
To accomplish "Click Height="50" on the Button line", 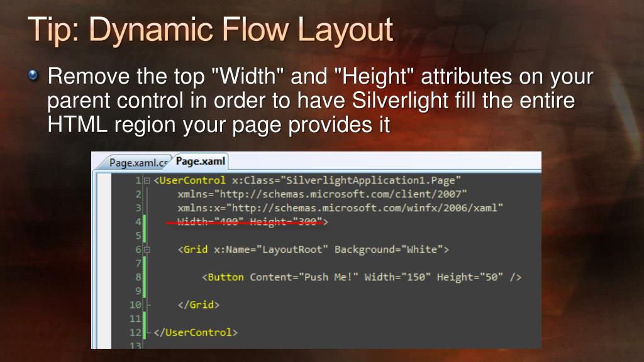I will click(470, 277).
